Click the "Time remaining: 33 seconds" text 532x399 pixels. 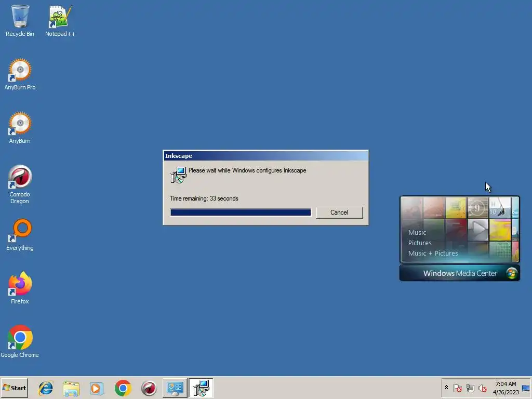coord(204,198)
